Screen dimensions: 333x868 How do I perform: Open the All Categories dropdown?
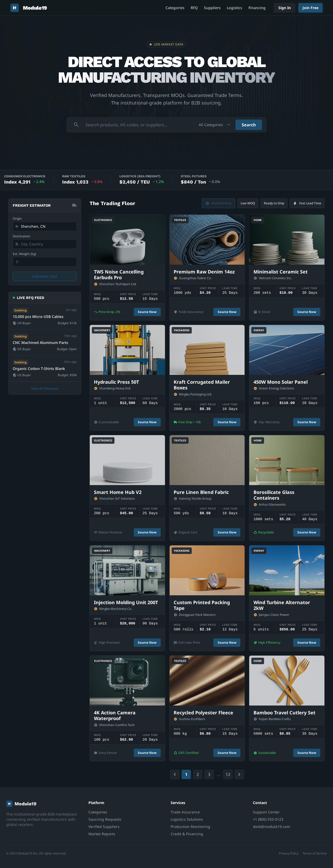(214, 125)
